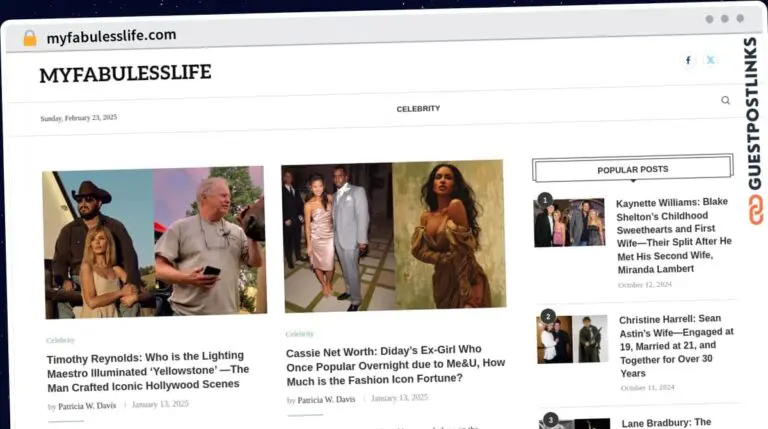Click the Celebrity tag above Cassie article
This screenshot has height=429, width=768.
[x=299, y=334]
